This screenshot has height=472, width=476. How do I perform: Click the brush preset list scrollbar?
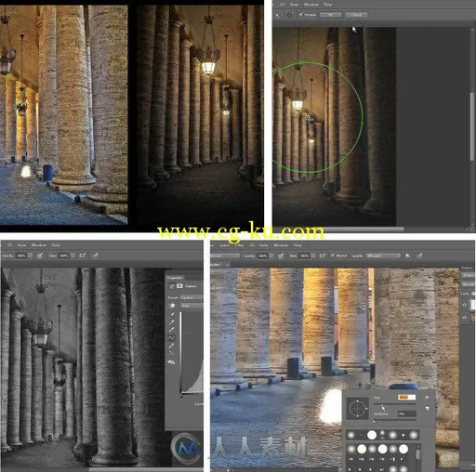pyautogui.click(x=418, y=454)
